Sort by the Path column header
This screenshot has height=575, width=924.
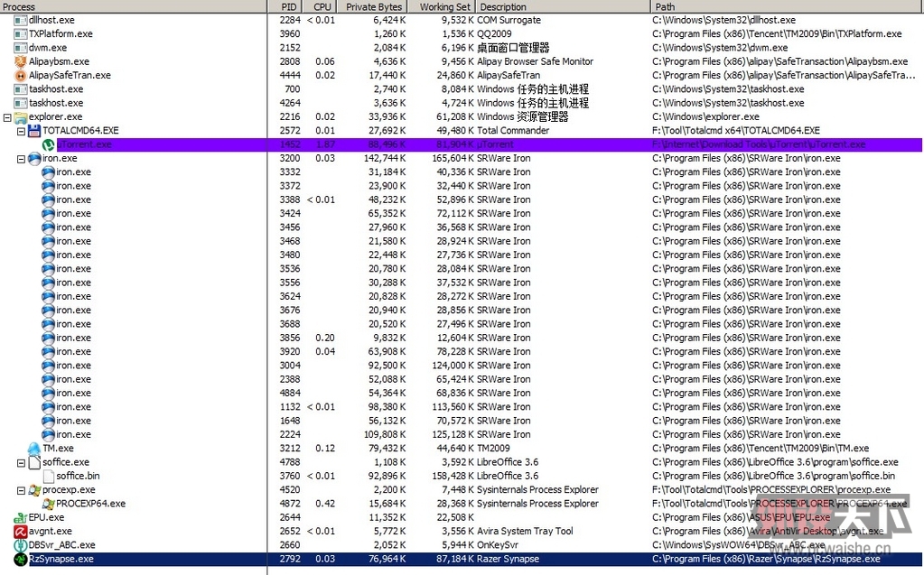click(787, 6)
